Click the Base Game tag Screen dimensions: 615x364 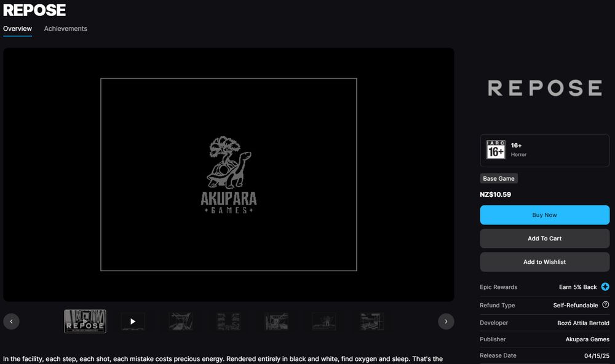(x=499, y=178)
